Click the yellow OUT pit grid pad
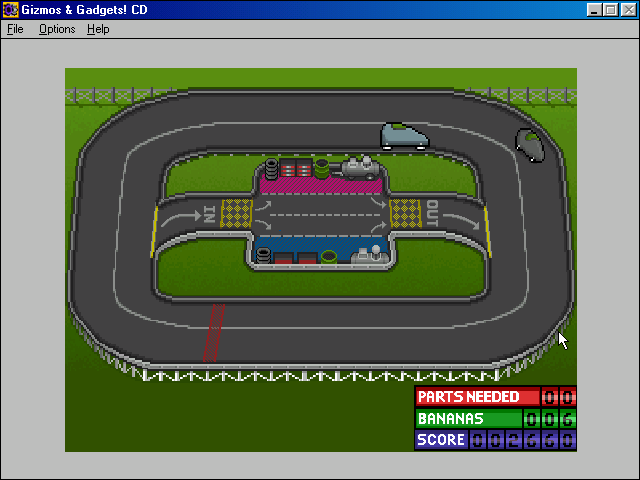 [406, 213]
